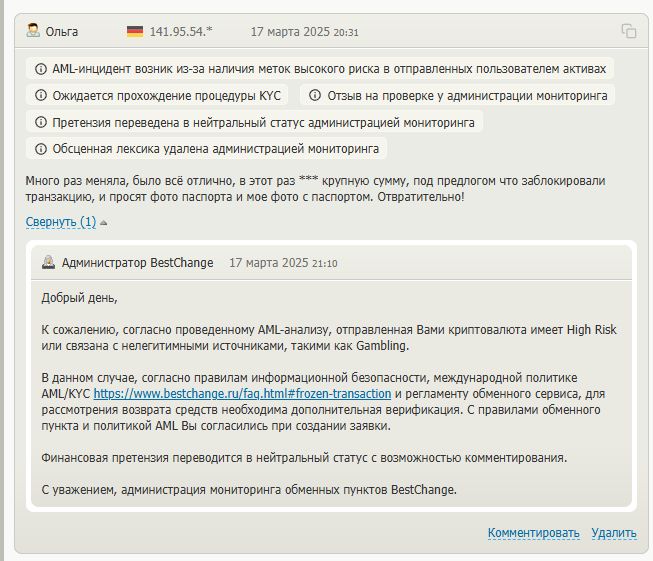Click the copy icon on the review

[x=628, y=31]
